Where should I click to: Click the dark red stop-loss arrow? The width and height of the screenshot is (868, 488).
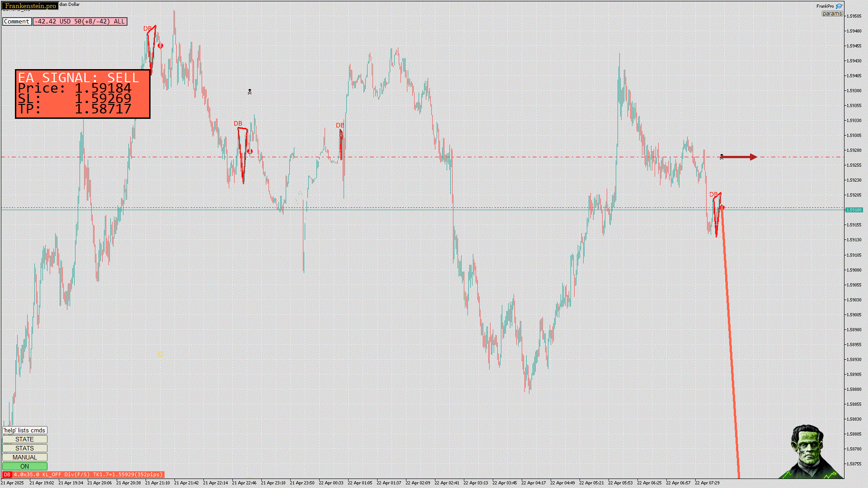point(739,157)
